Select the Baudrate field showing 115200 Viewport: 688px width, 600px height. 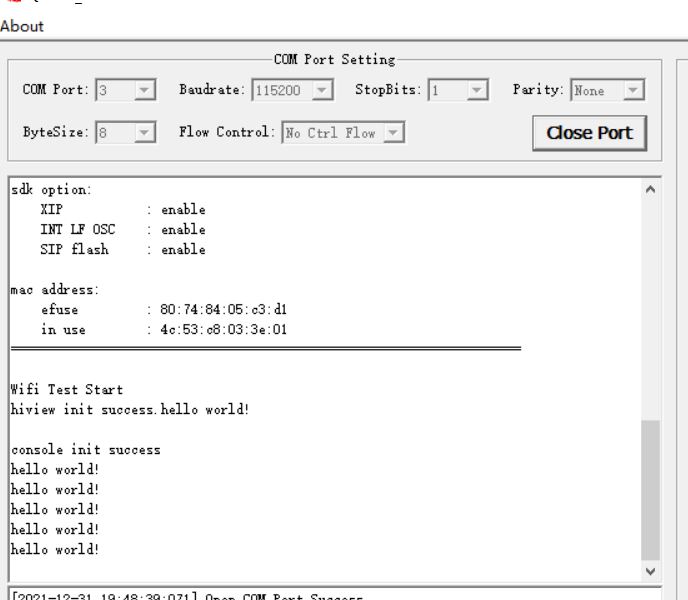tap(283, 90)
